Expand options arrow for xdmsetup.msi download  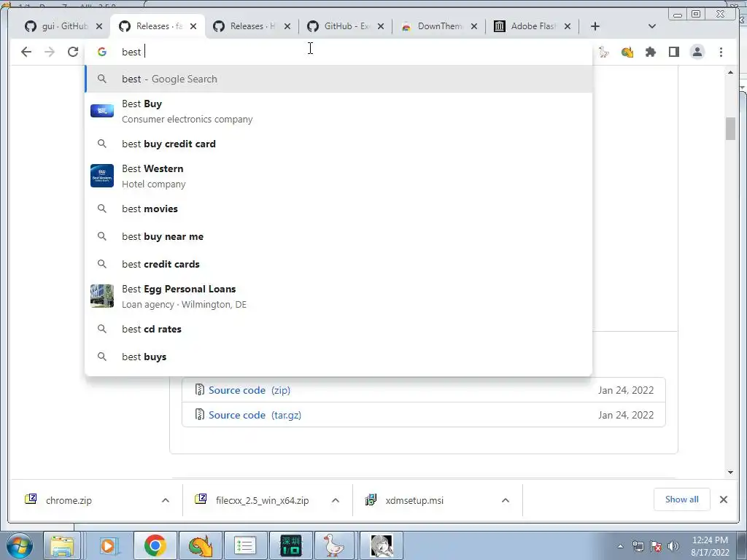coord(506,500)
